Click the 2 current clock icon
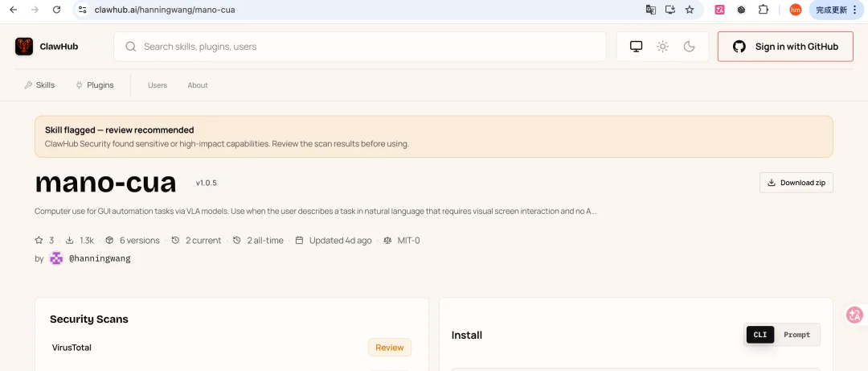The image size is (868, 371). 175,240
